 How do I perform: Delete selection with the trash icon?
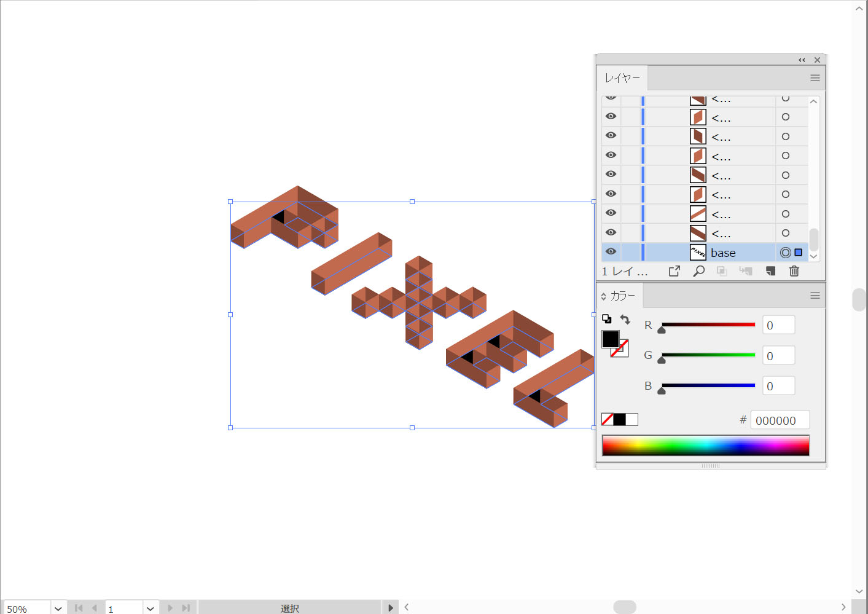[794, 271]
